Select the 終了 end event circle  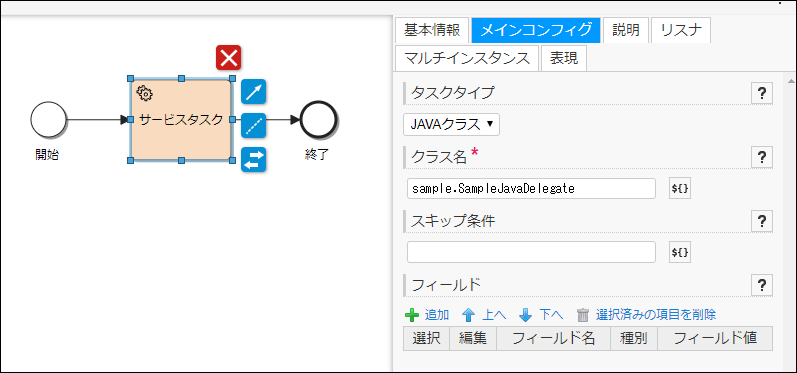coord(318,119)
